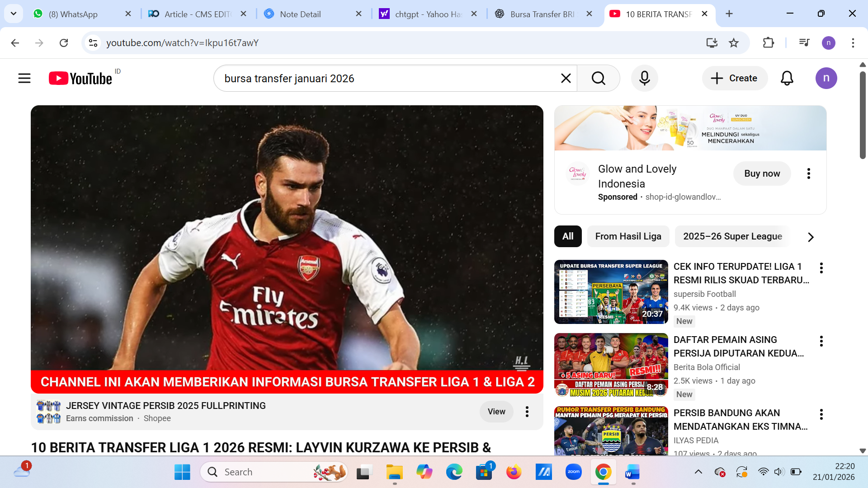The image size is (868, 488).
Task: Open Firefox from the taskbar
Action: 514,472
